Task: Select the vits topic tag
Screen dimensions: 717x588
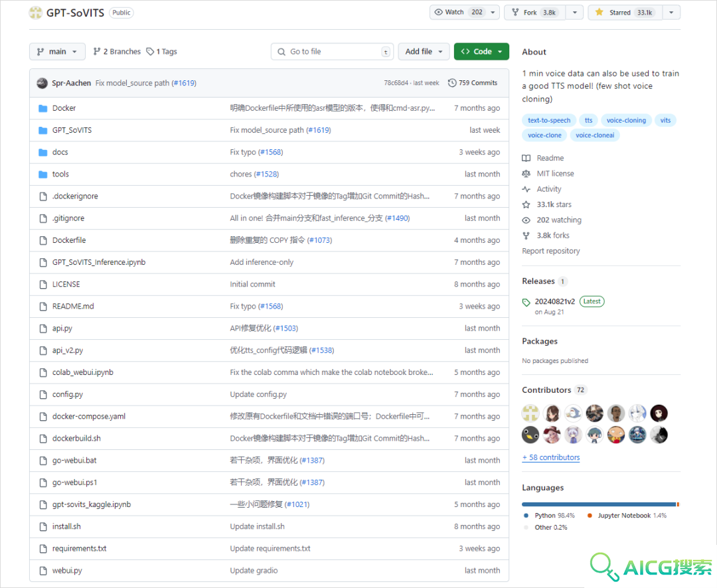Action: [665, 120]
